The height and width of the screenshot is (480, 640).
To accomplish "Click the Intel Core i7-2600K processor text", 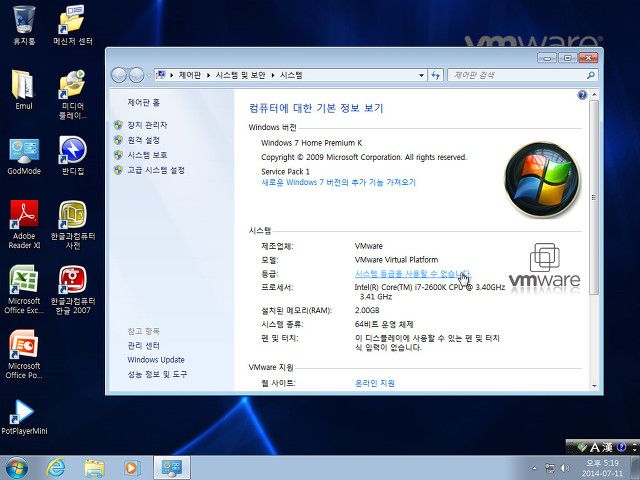I will (x=430, y=291).
